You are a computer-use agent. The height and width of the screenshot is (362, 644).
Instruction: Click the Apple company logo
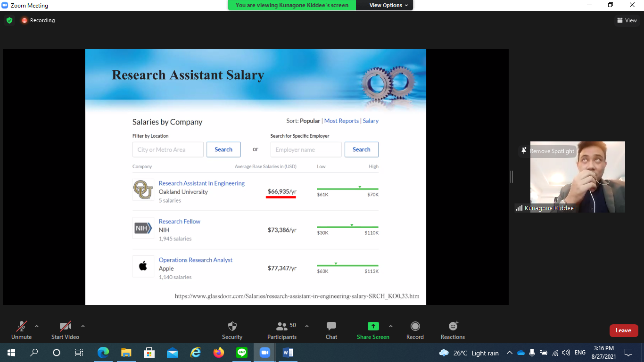click(143, 266)
